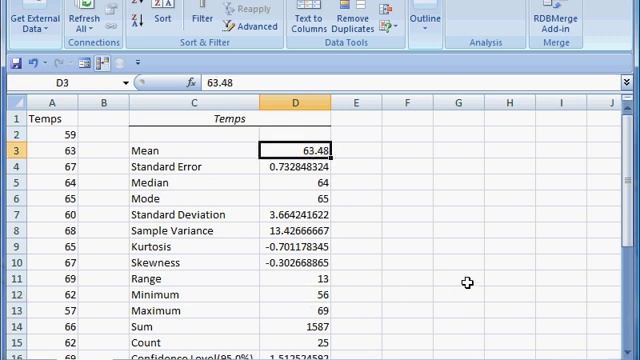Select the italic Temps title in column C
This screenshot has height=360, width=640.
tap(230, 119)
